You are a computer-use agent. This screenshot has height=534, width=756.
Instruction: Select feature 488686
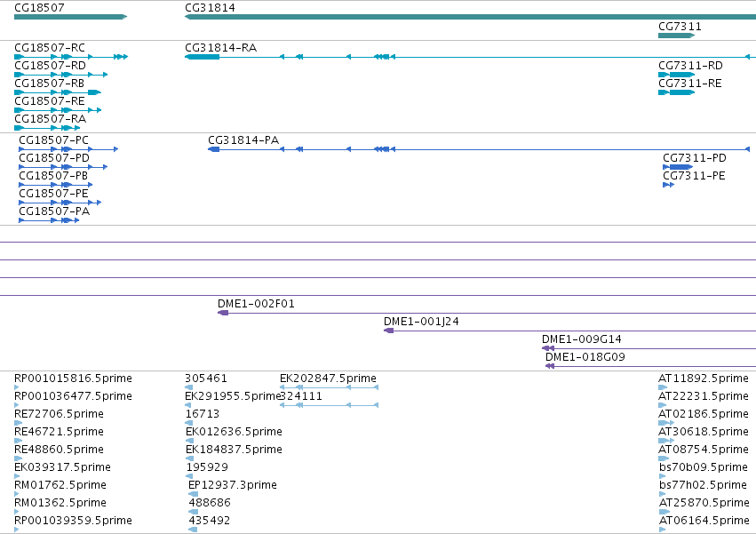tap(210, 503)
